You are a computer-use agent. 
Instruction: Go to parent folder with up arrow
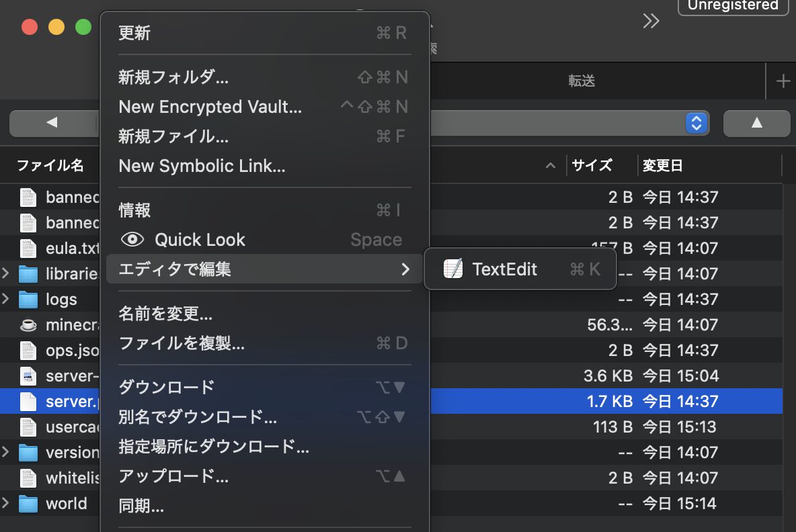click(x=756, y=123)
